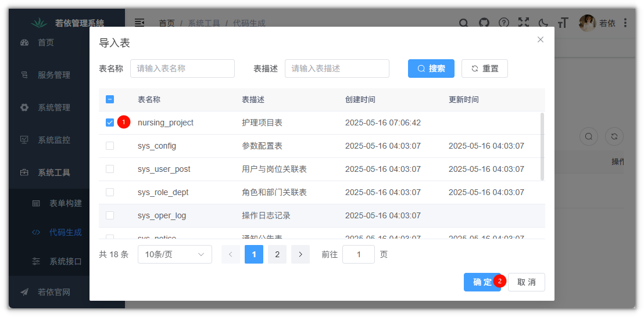This screenshot has width=644, height=317.
Task: Click the 若依 username in header
Action: pos(607,23)
